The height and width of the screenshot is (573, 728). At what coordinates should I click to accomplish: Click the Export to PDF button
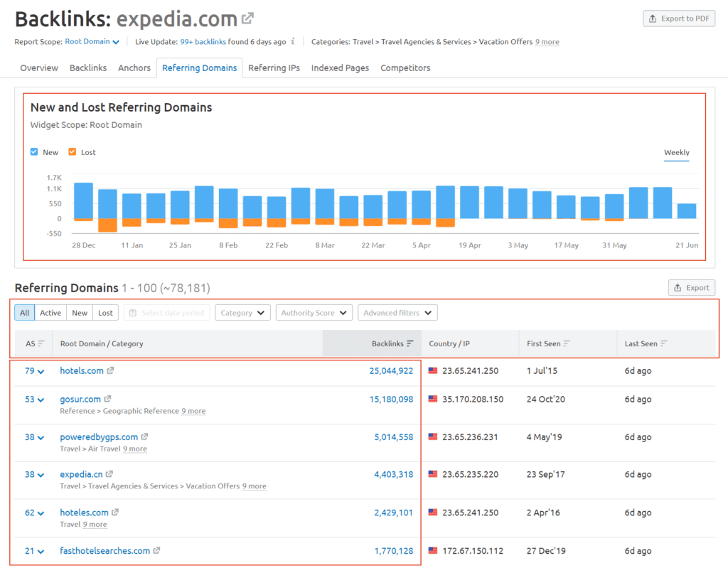pos(679,18)
